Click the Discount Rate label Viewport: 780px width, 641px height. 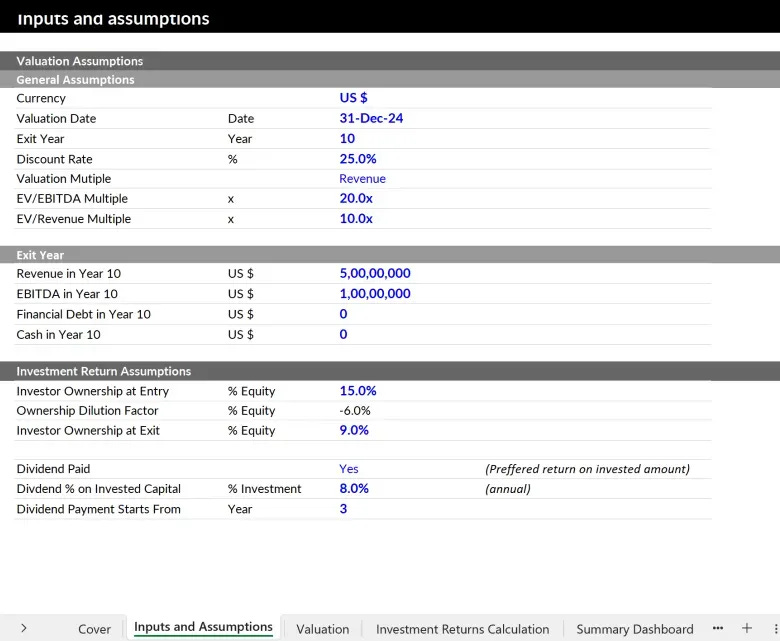pyautogui.click(x=54, y=159)
